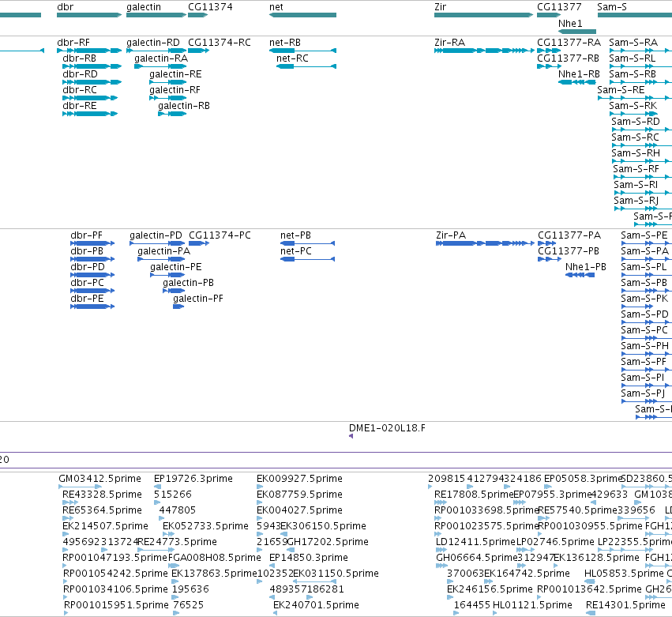Select EST RE17808.5prime

coord(474,495)
